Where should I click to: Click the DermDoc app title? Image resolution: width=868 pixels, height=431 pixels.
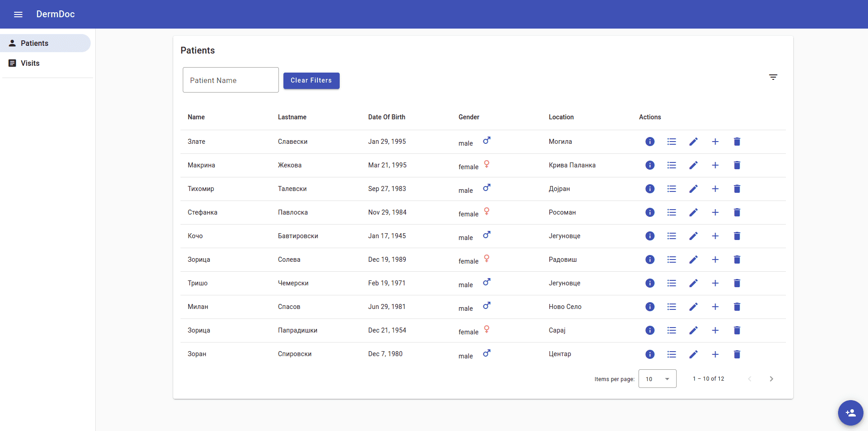(x=55, y=14)
